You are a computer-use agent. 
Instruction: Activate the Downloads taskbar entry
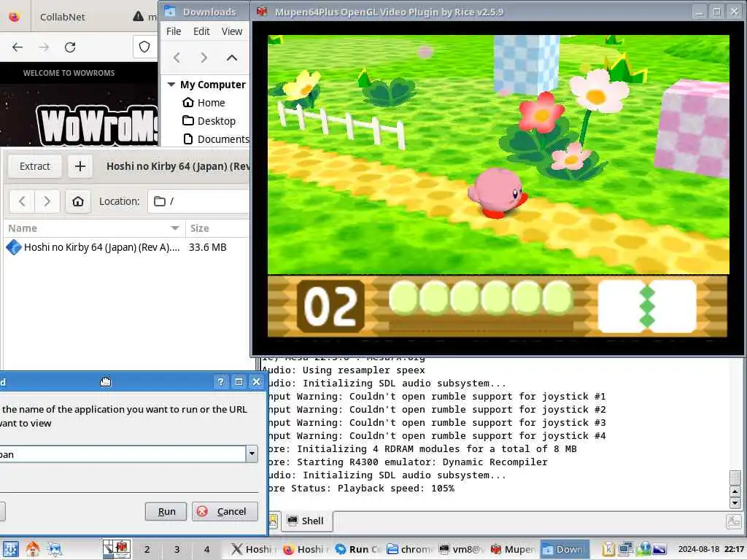[x=565, y=549]
